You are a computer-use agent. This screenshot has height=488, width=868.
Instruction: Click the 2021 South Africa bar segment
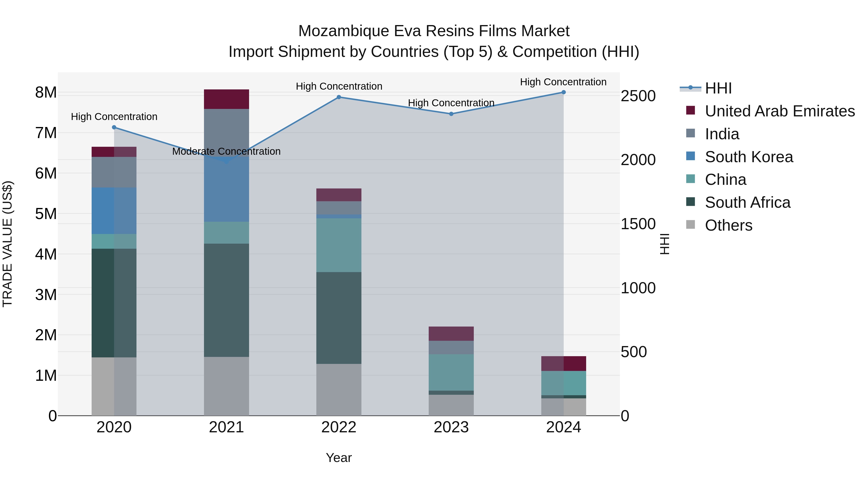226,301
